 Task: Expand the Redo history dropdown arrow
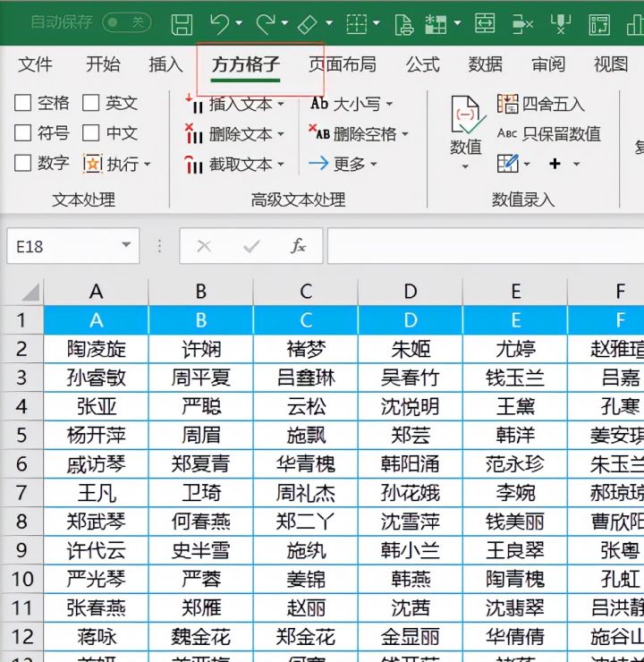click(284, 22)
